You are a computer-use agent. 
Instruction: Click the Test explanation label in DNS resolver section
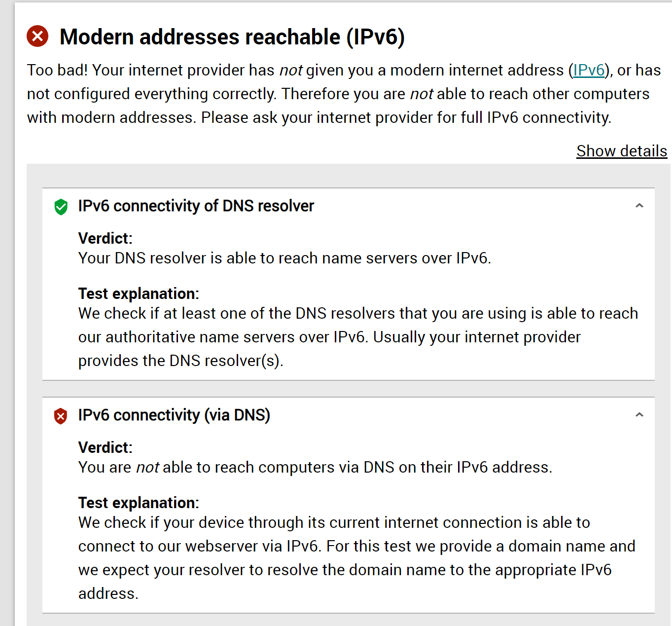click(139, 294)
